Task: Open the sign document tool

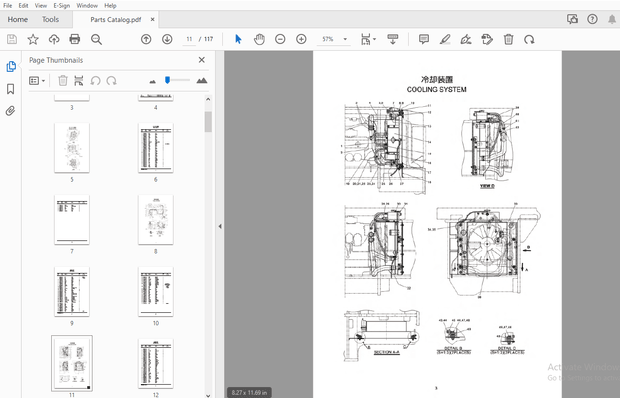Action: pyautogui.click(x=466, y=39)
